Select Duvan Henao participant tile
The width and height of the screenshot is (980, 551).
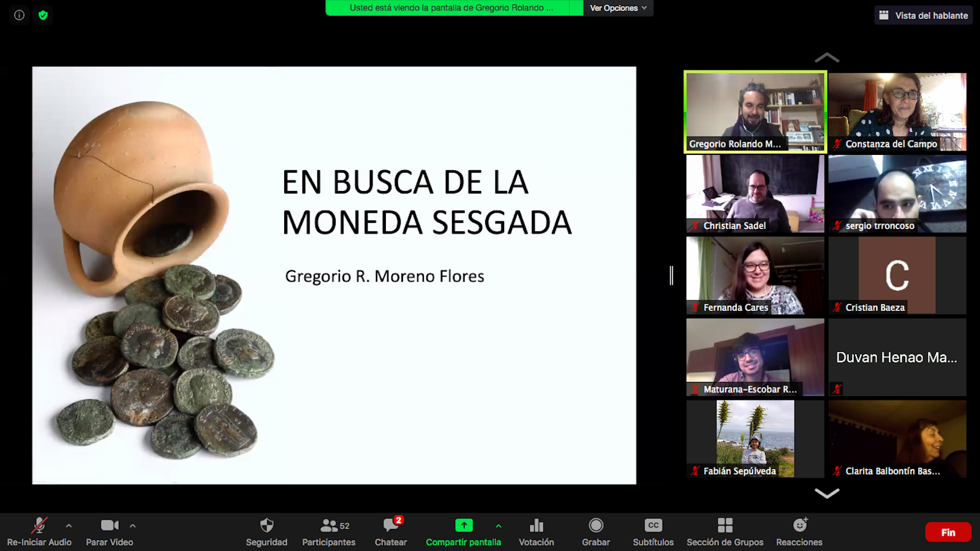(897, 357)
